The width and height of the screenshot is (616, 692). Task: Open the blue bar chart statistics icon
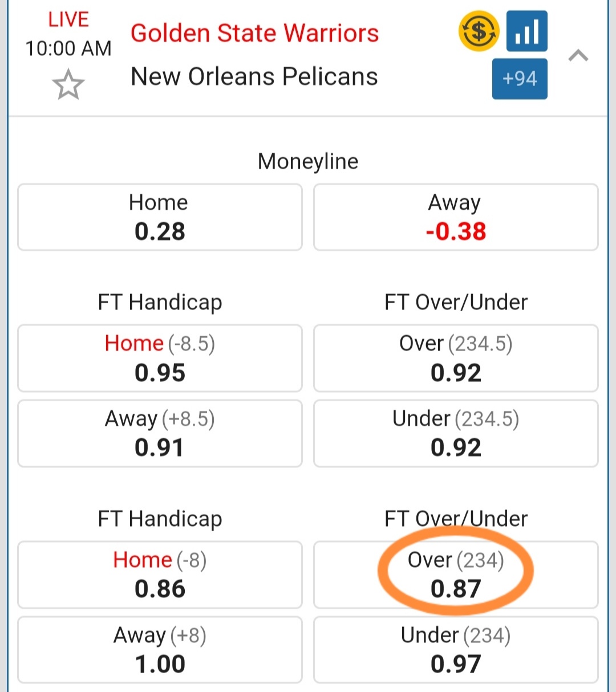click(x=526, y=31)
